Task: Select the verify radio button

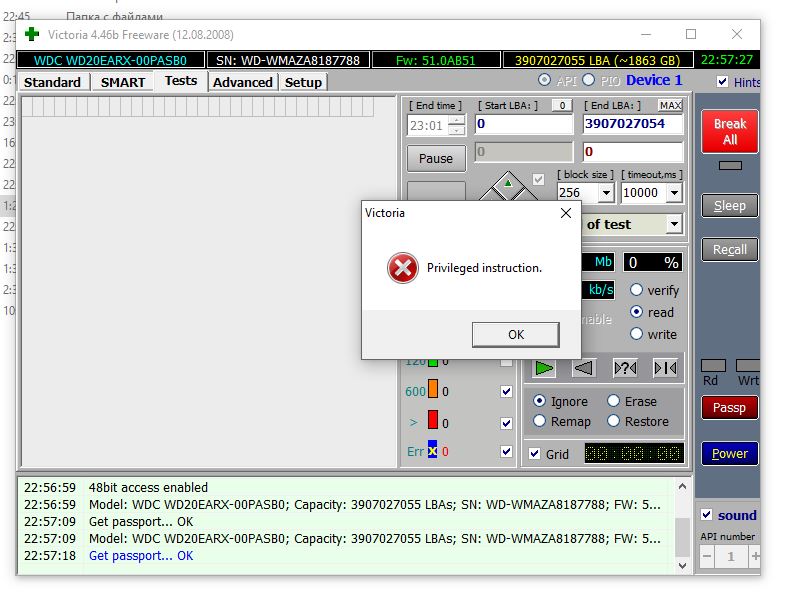Action: pos(637,290)
